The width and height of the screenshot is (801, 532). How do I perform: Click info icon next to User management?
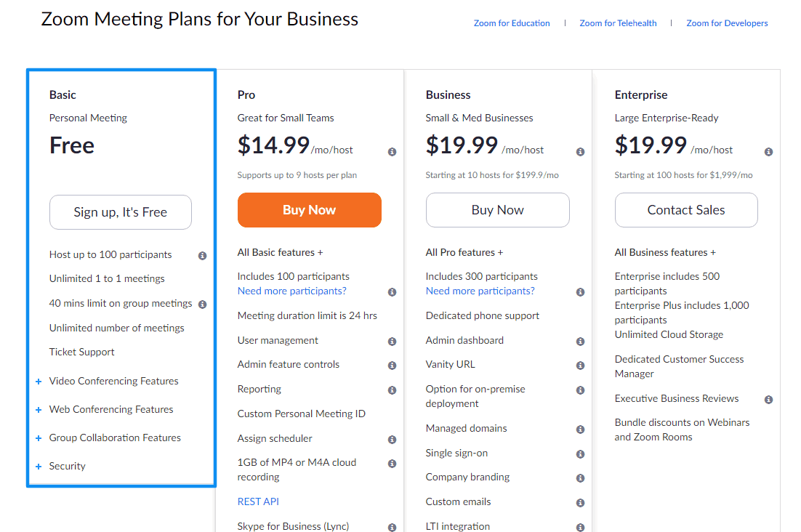click(392, 342)
